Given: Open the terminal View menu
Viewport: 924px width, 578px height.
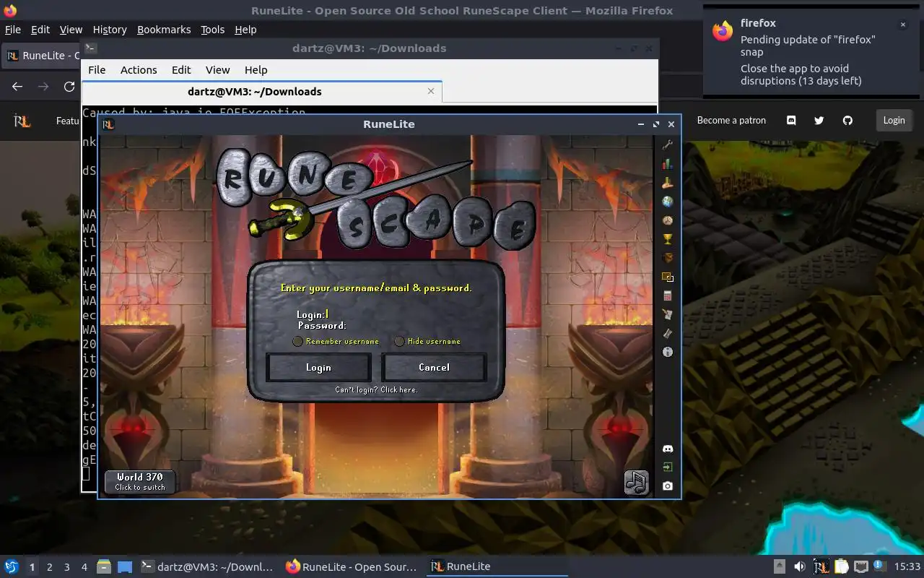Looking at the screenshot, I should tap(218, 70).
